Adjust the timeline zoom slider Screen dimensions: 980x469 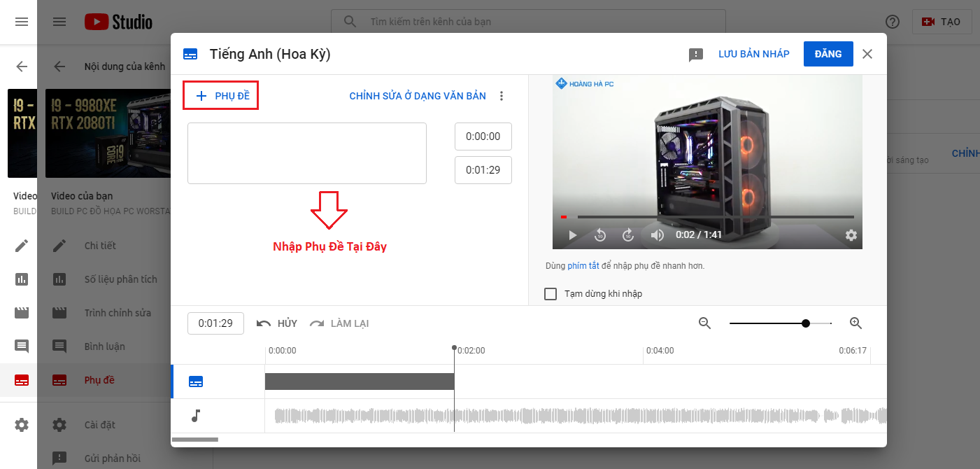[805, 323]
